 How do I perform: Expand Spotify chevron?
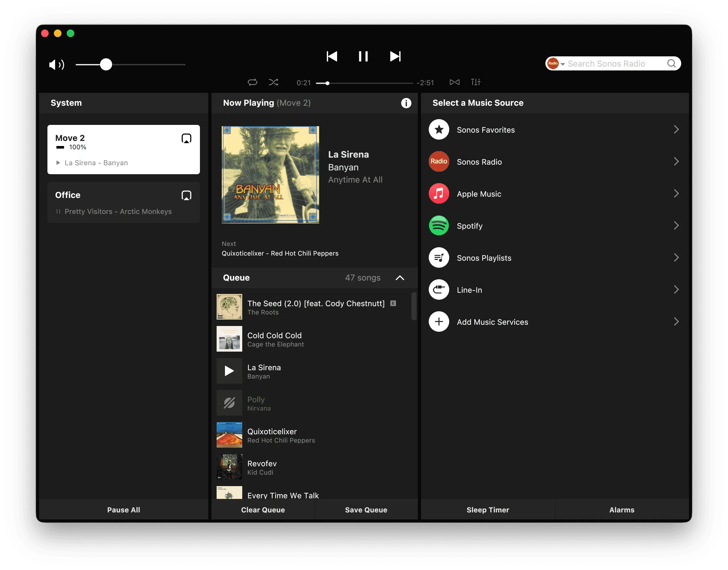click(x=676, y=225)
